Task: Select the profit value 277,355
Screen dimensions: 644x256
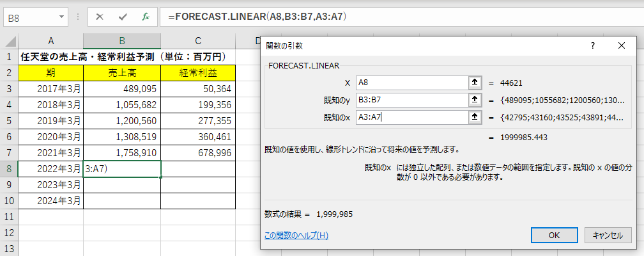Action: point(198,121)
